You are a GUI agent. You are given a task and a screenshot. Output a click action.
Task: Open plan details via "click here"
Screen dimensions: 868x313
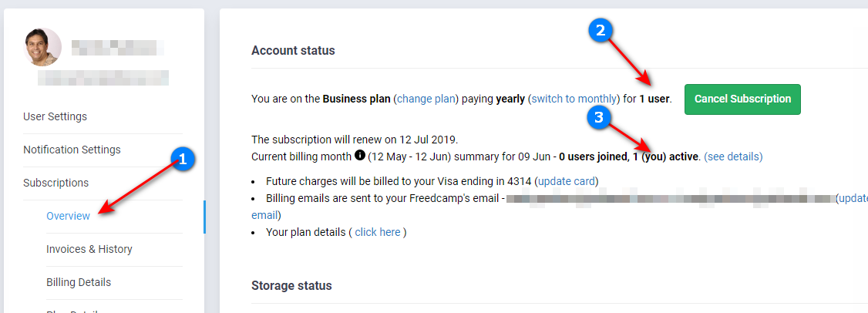click(x=377, y=232)
